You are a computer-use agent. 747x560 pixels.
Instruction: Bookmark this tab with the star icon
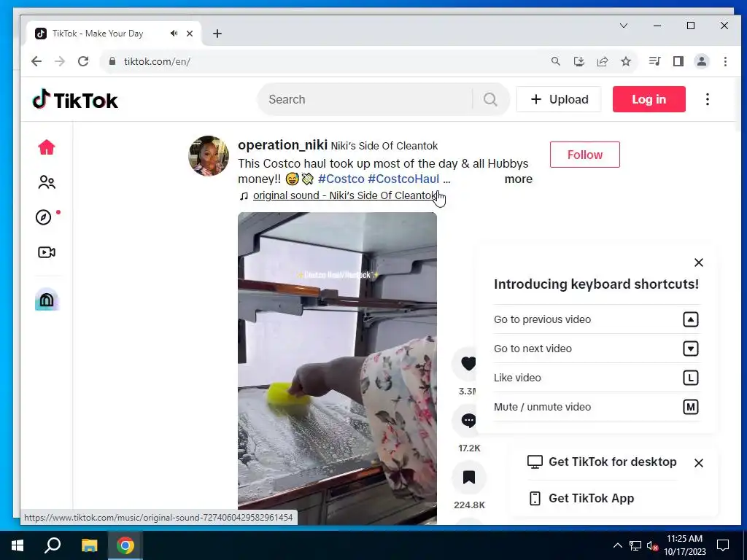625,61
